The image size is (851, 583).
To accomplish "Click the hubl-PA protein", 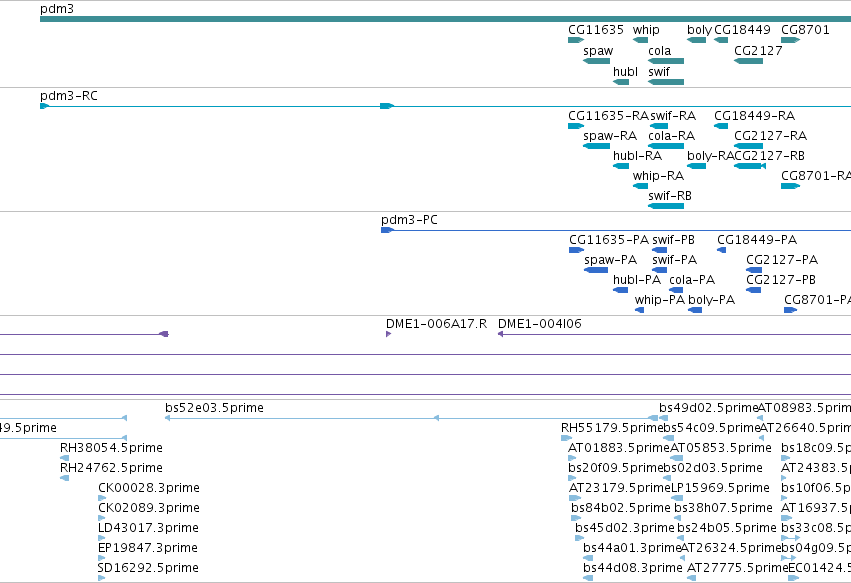I will tap(620, 290).
